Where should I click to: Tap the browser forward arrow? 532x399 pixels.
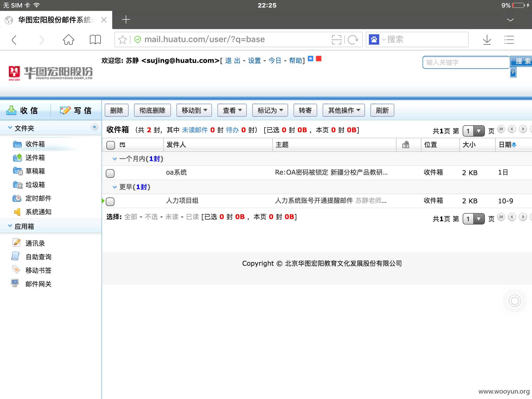(x=41, y=40)
